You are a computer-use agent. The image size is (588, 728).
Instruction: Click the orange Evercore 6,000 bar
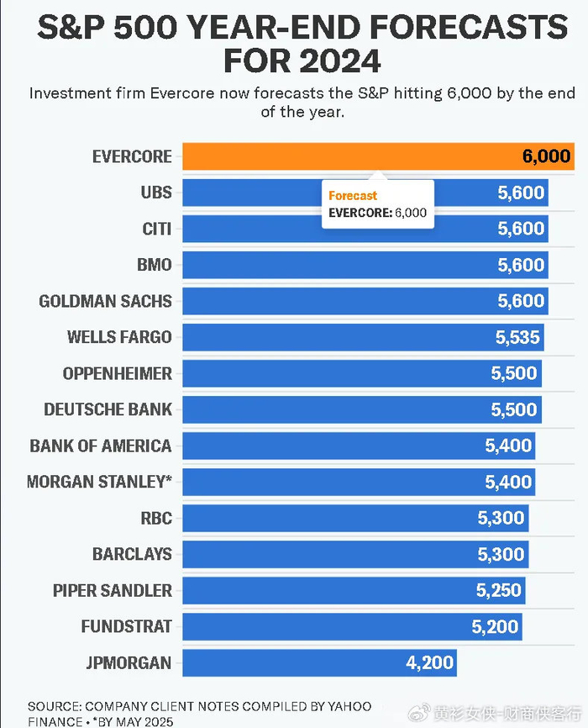[x=378, y=156]
